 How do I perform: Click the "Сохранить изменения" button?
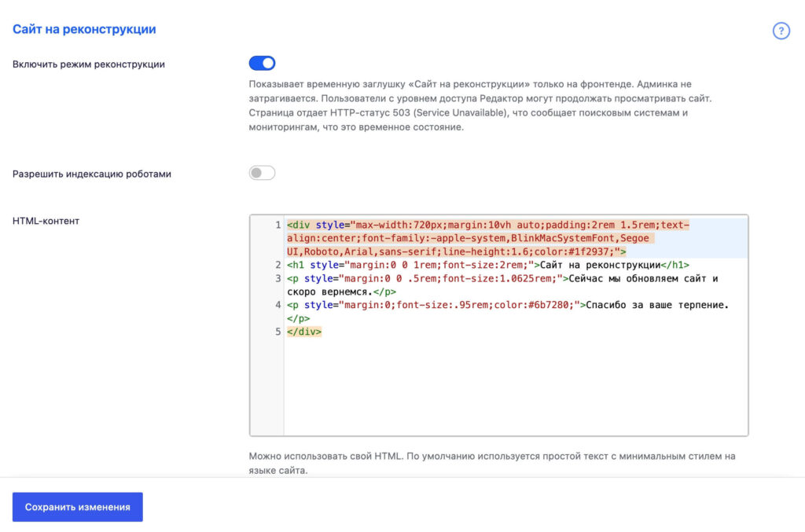[x=78, y=507]
